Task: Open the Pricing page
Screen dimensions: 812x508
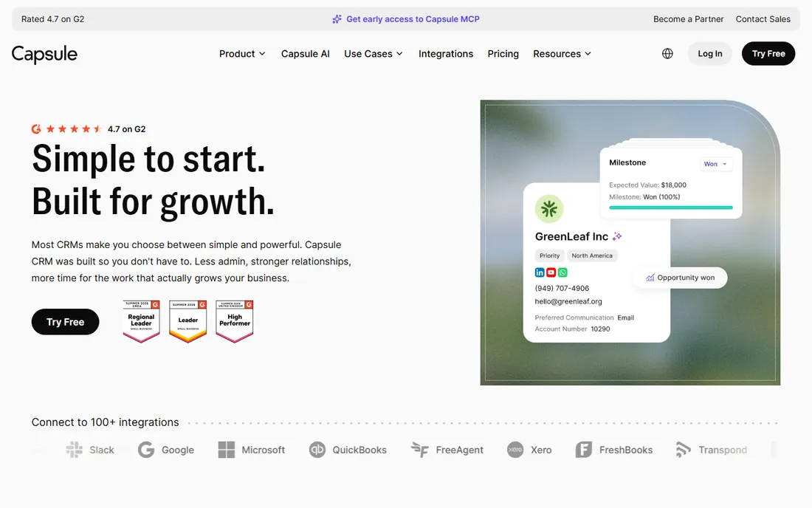Action: (503, 54)
